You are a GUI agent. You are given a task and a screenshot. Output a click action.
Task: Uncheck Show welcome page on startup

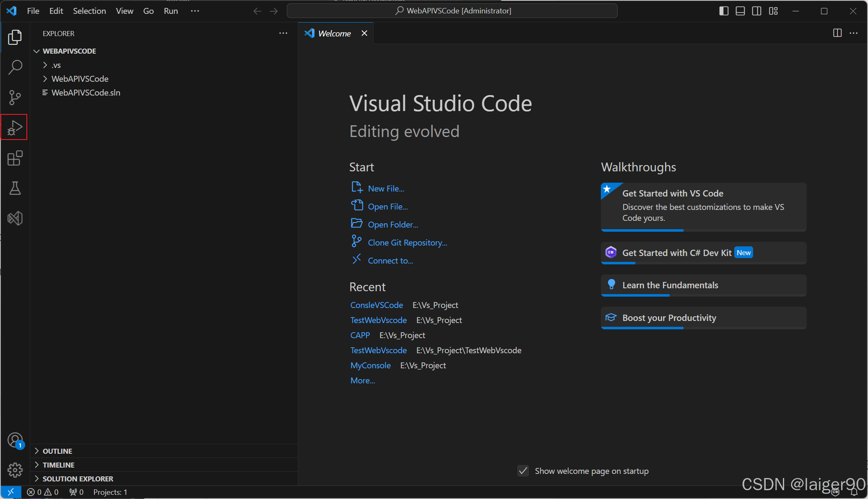tap(523, 471)
